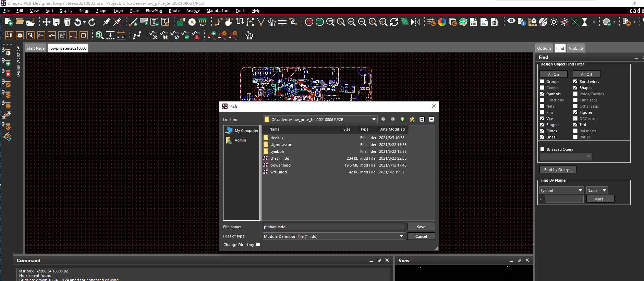Switch to the Visibility tab
Viewport: 644px width, 281px height.
(576, 48)
